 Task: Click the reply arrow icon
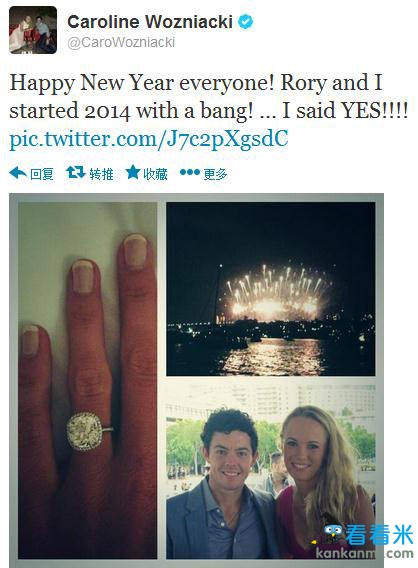17,173
